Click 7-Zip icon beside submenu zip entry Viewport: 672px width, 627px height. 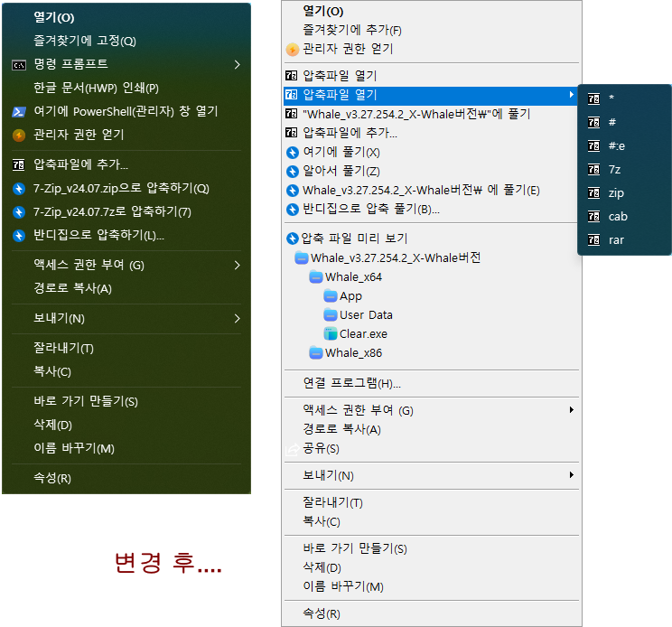click(x=593, y=192)
